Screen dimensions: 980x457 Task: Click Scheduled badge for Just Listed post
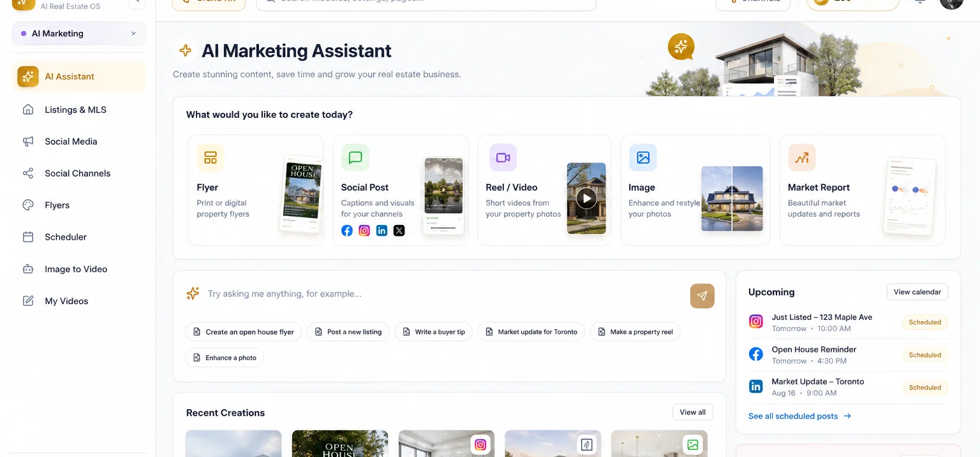click(925, 323)
